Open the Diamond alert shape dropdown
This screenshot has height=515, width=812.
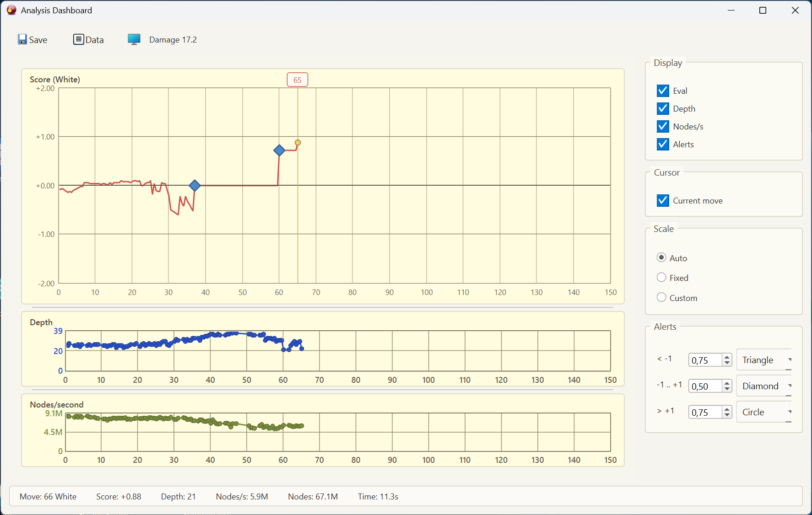tap(764, 386)
